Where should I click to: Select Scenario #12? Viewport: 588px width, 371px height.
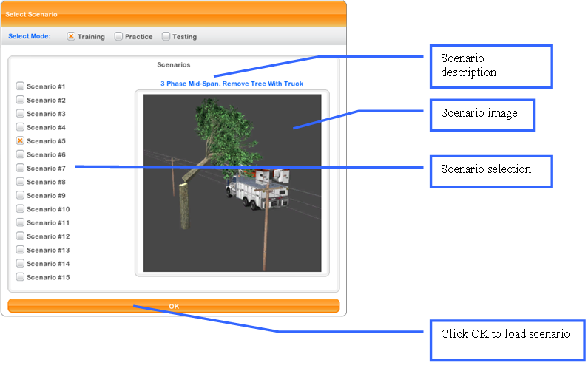tap(20, 236)
